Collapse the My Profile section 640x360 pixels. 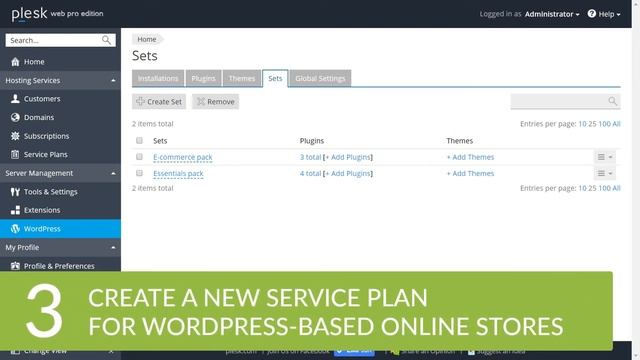113,247
